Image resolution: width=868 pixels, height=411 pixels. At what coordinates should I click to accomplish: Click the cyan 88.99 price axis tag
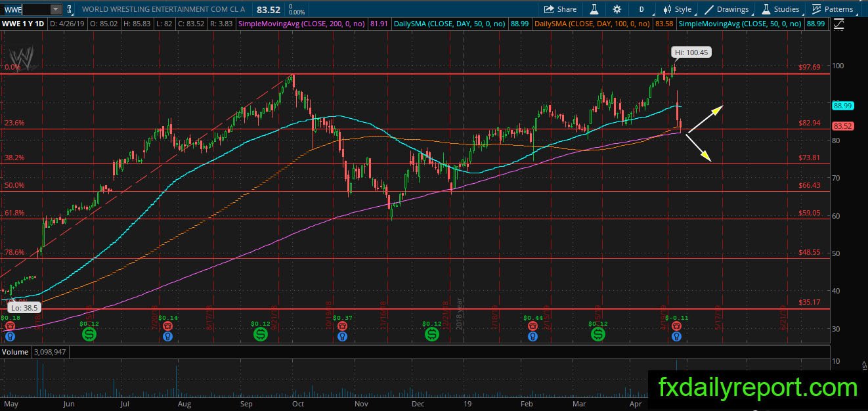click(842, 105)
